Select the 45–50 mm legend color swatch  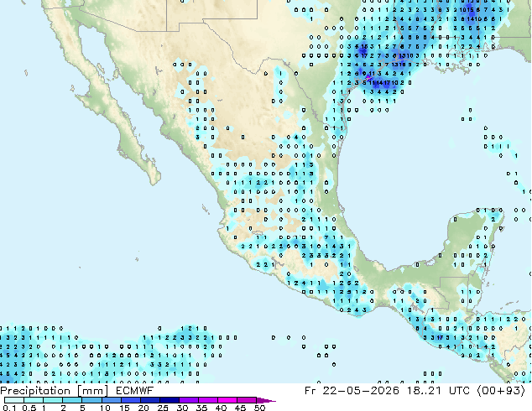(x=247, y=400)
